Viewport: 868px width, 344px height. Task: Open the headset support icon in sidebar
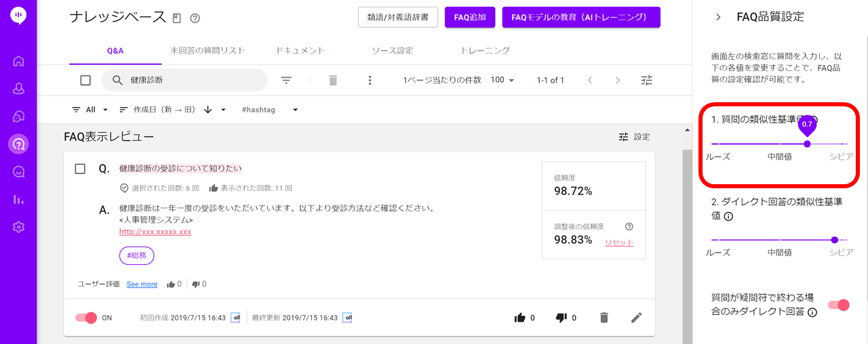[18, 116]
